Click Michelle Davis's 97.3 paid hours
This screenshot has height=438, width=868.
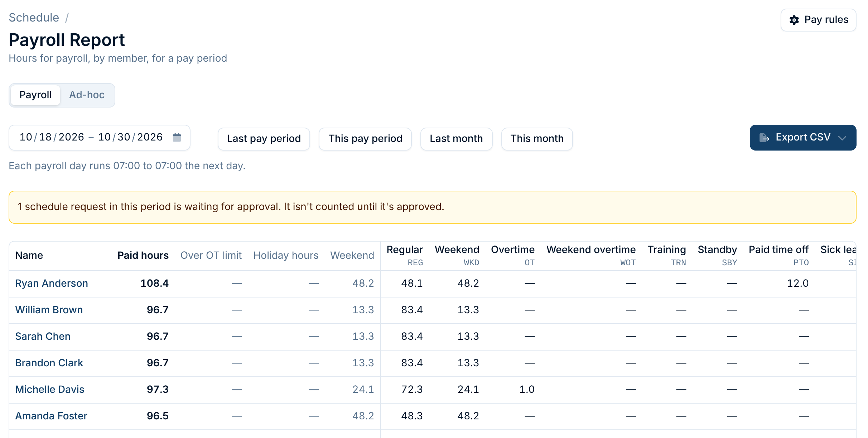click(158, 390)
